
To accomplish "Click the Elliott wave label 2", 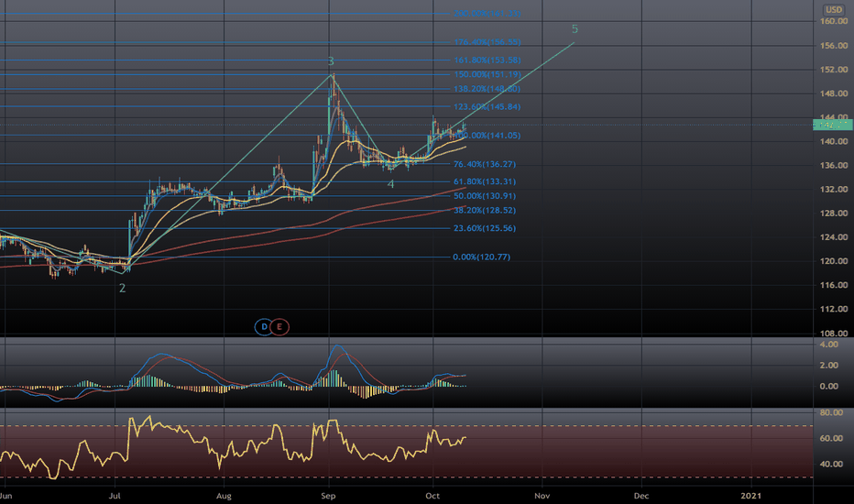I will click(123, 289).
